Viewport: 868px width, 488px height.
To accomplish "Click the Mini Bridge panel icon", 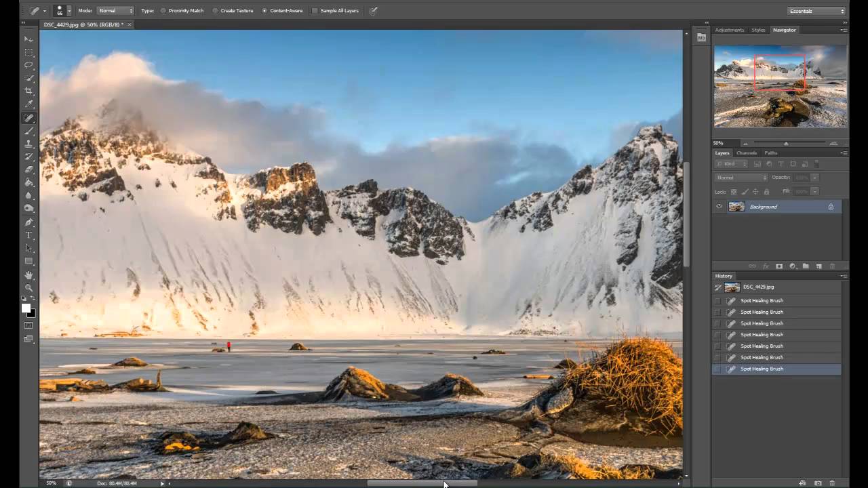I will 701,38.
